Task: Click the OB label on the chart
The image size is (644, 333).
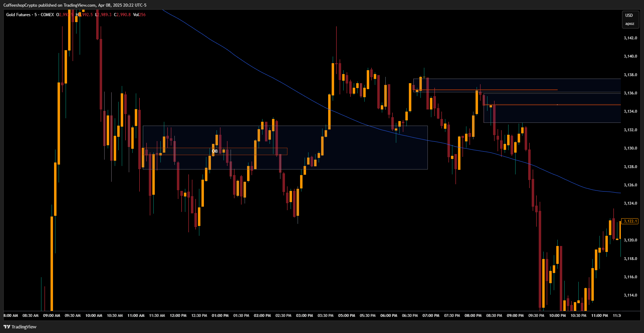Action: pyautogui.click(x=215, y=151)
